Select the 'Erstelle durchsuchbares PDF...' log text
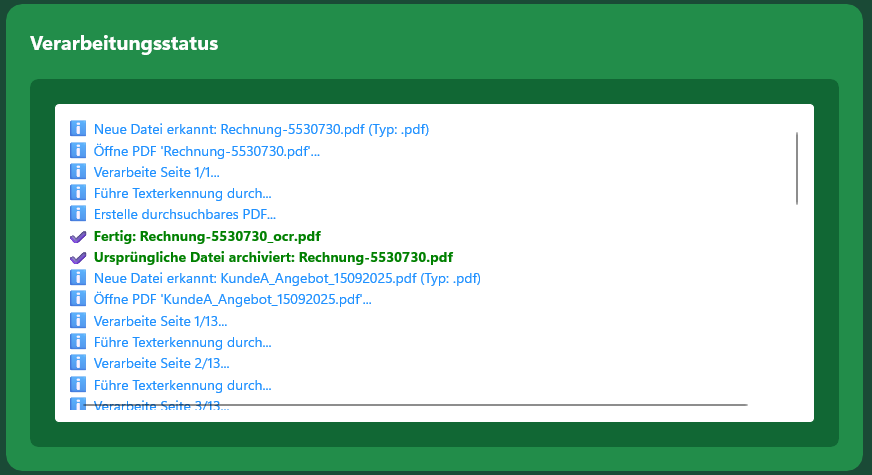This screenshot has height=475, width=872. [x=185, y=214]
